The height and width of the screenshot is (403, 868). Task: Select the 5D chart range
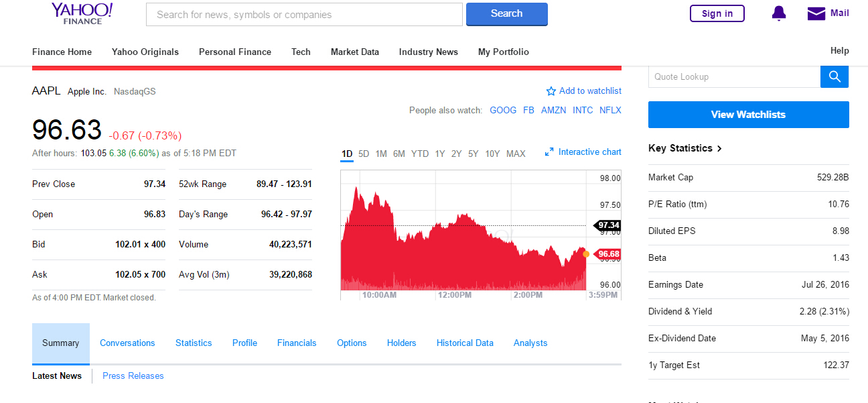click(364, 154)
